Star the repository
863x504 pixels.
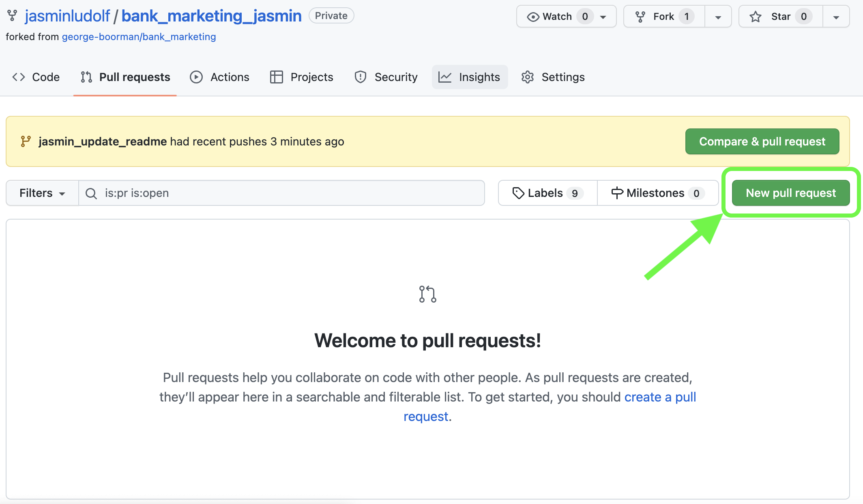click(x=781, y=17)
